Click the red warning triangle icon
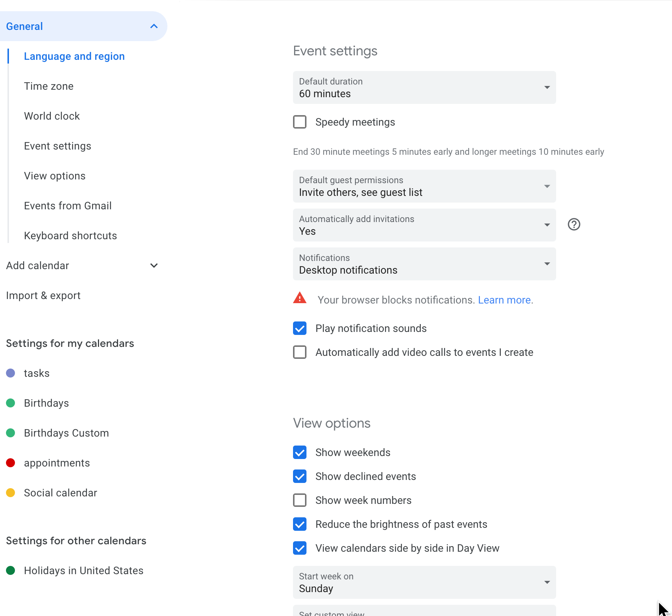Screen dimensions: 672x616 click(x=300, y=298)
